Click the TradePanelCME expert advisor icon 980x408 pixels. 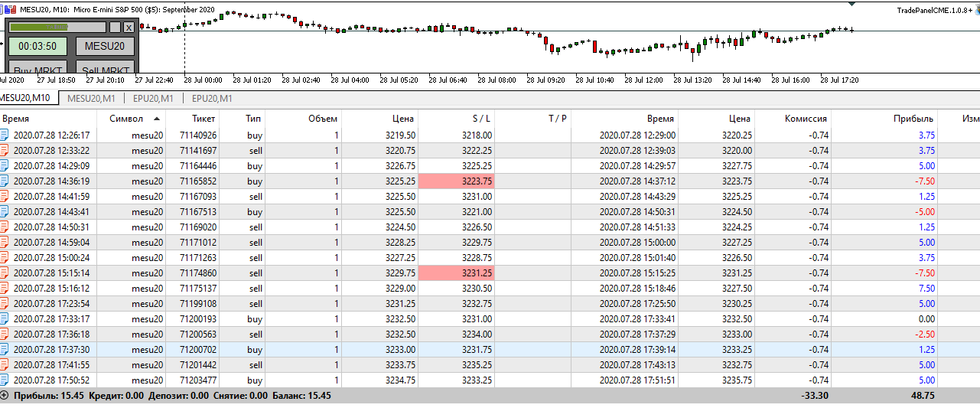point(975,10)
